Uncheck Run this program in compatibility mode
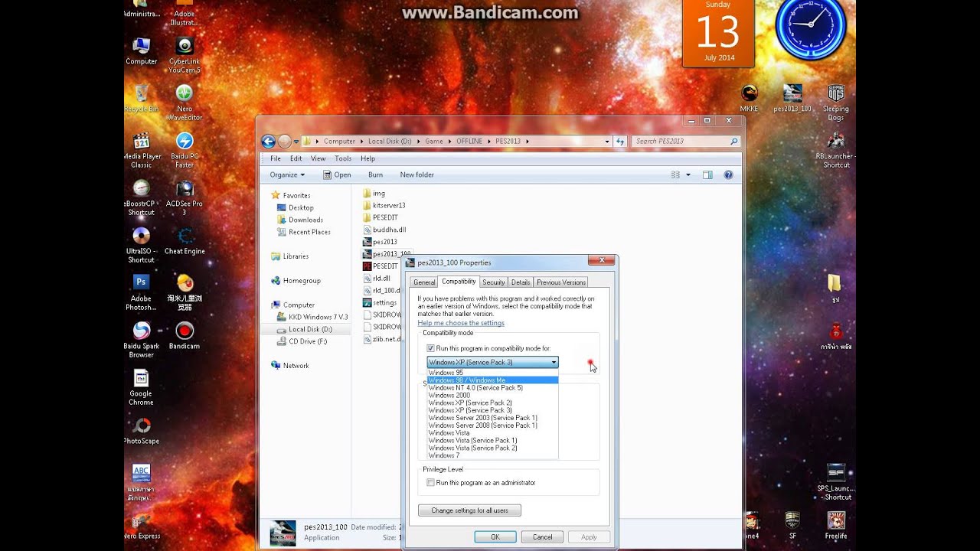This screenshot has width=980, height=551. pyautogui.click(x=430, y=348)
